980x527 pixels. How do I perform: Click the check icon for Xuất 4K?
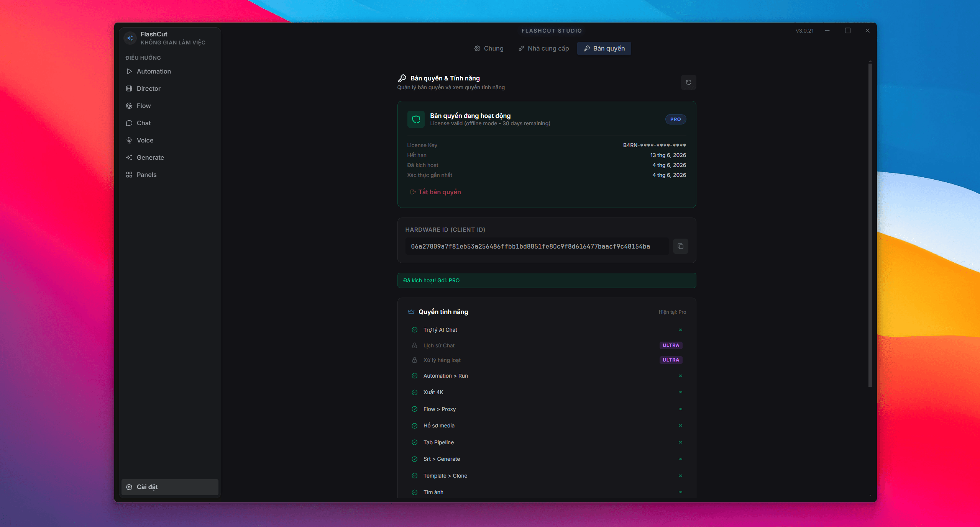coord(414,392)
